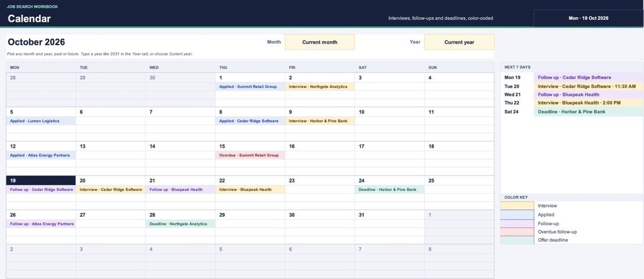Select Next 7 Days entry Deadline · Harbor & Pine Bank
Screen dimensions: 644x279
[588, 112]
